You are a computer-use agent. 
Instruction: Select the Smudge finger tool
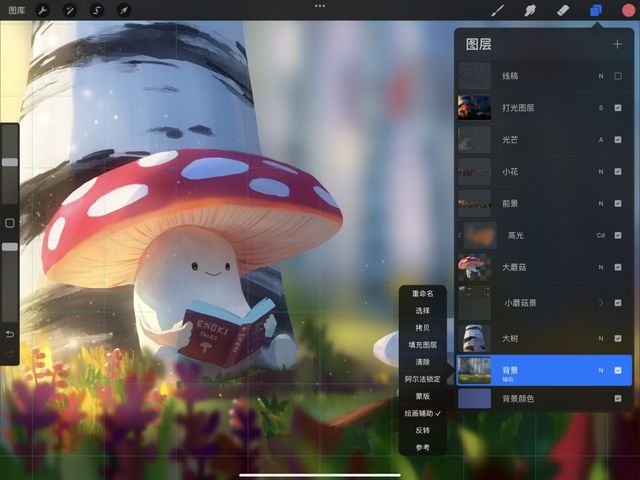pos(530,10)
